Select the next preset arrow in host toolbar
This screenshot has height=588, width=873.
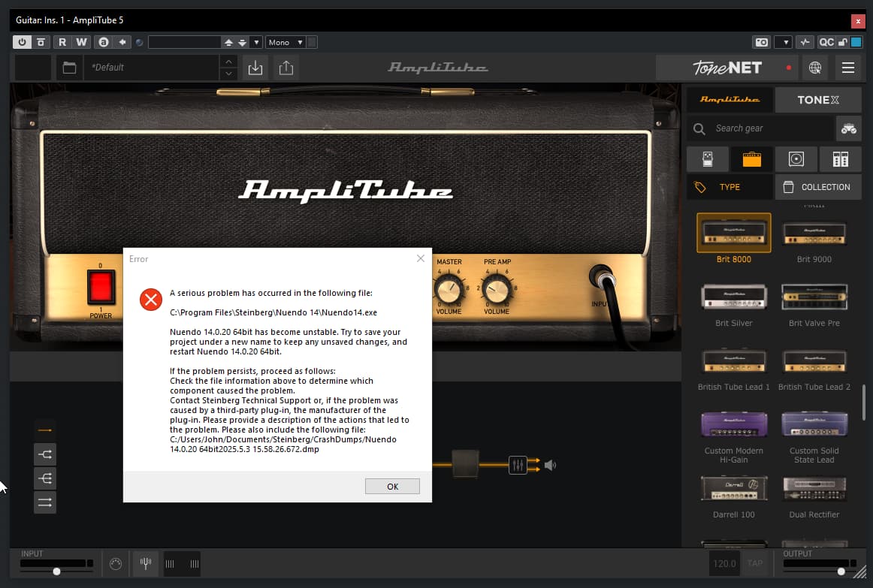click(x=242, y=42)
